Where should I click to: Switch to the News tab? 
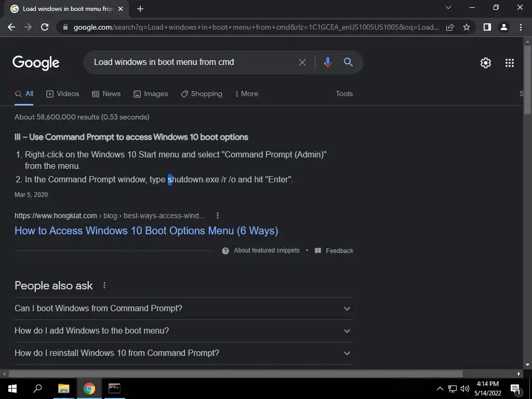pyautogui.click(x=106, y=94)
